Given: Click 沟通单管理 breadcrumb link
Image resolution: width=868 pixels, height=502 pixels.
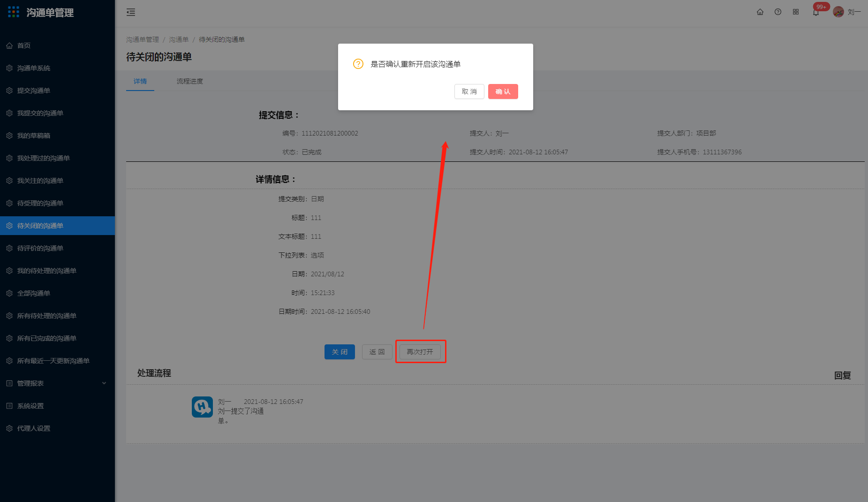Looking at the screenshot, I should (143, 39).
